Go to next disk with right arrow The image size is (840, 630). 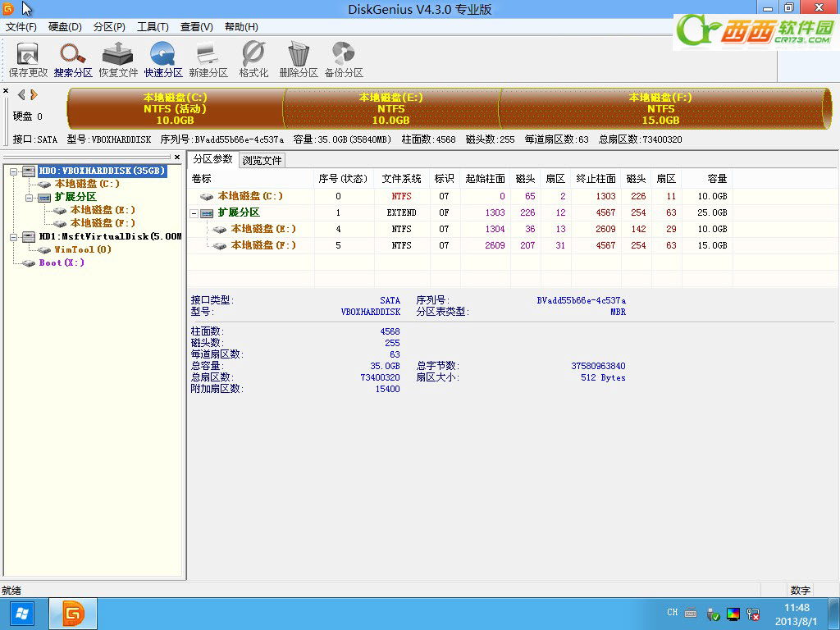34,95
